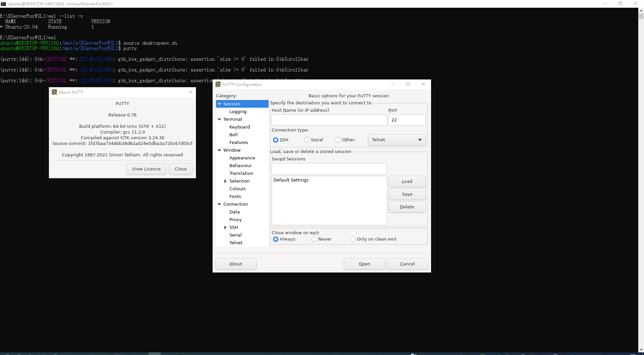This screenshot has width=644, height=355.
Task: Open the Fonts settings category
Action: tap(235, 197)
